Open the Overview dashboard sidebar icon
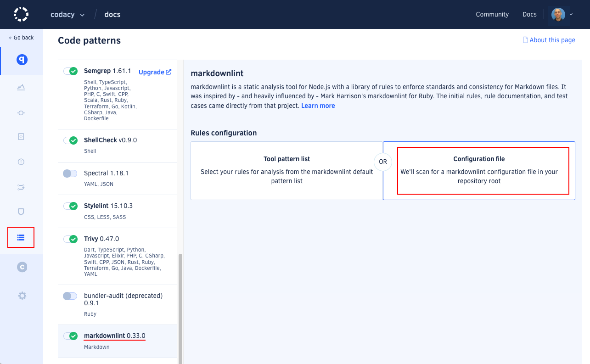The height and width of the screenshot is (364, 590). (x=21, y=60)
